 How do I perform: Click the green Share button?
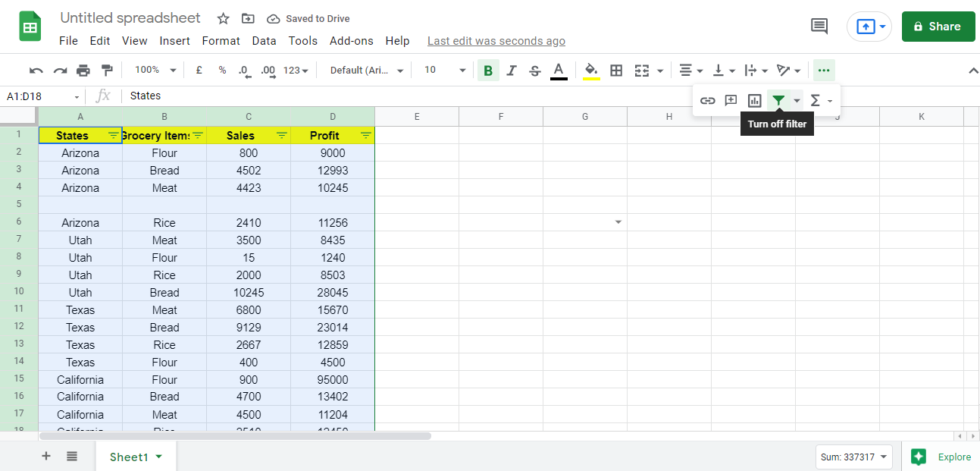pos(938,26)
